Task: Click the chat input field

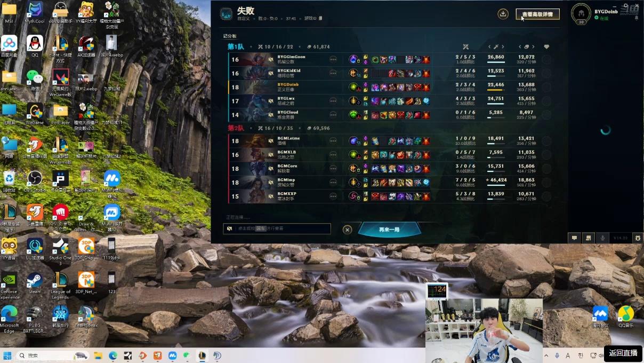Action: (x=277, y=228)
